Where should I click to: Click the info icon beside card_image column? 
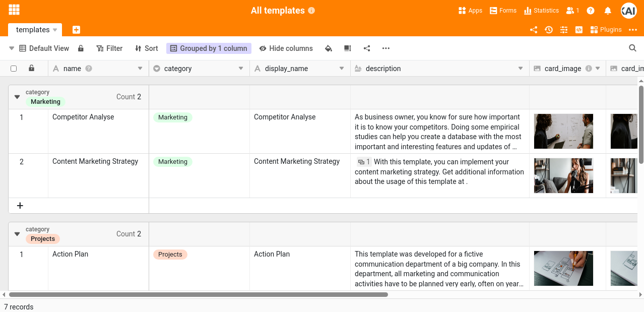coord(589,69)
